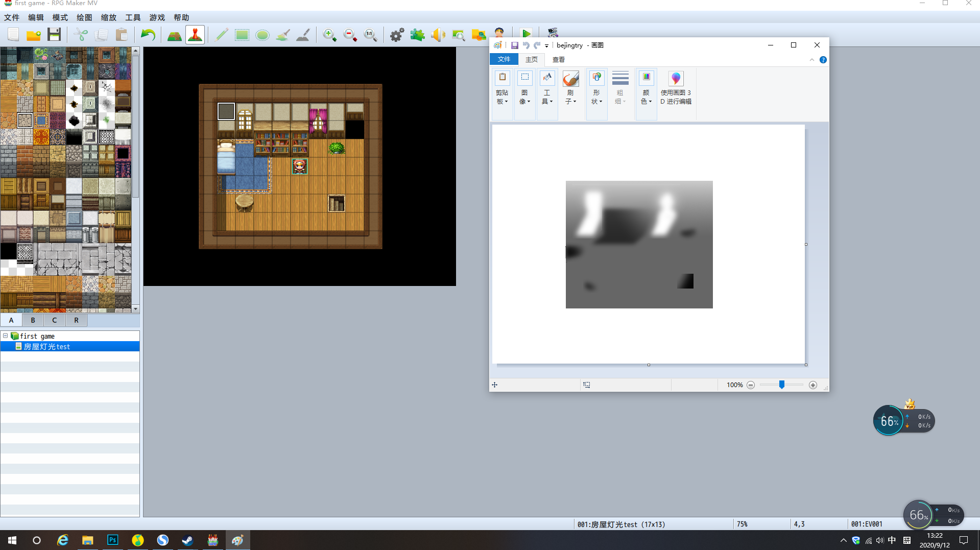Switch to tileset tab B
Image resolution: width=980 pixels, height=550 pixels.
point(33,320)
